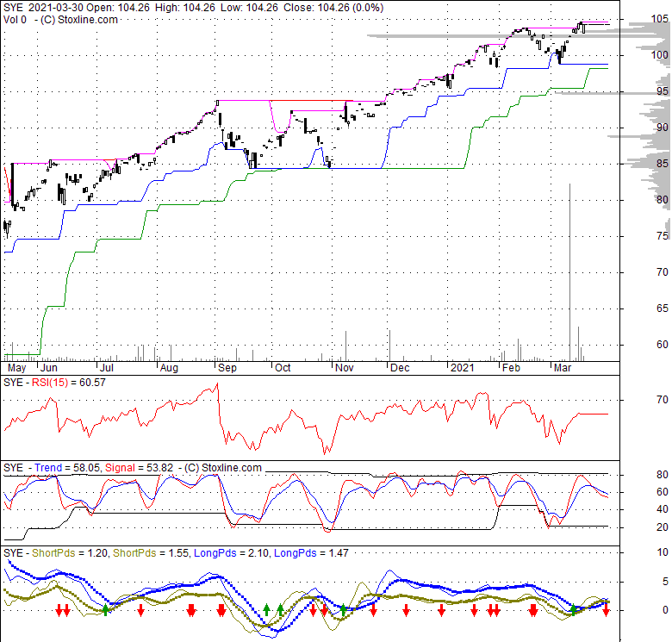The height and width of the screenshot is (642, 672).
Task: Click the LongPds = 2.10 label
Action: pyautogui.click(x=232, y=553)
